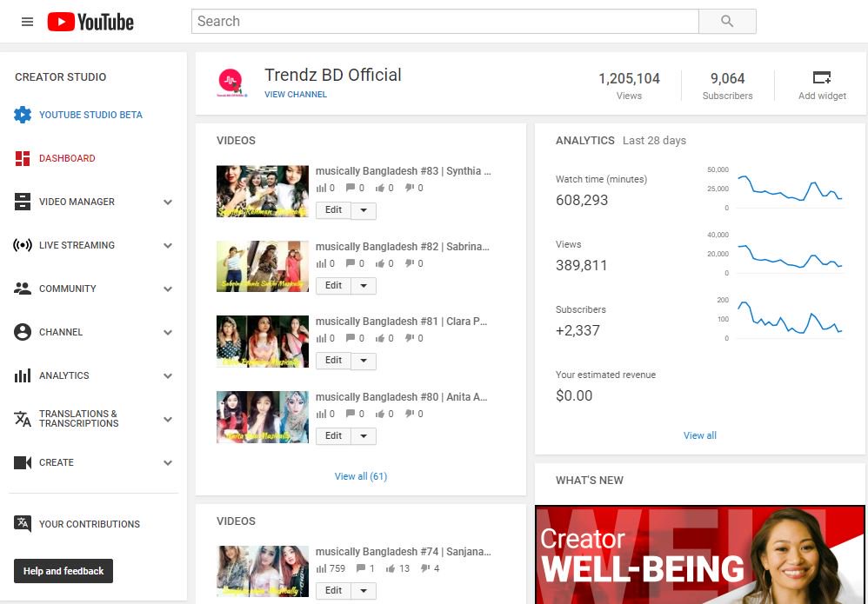
Task: Click the Add widget icon
Action: coord(822,77)
